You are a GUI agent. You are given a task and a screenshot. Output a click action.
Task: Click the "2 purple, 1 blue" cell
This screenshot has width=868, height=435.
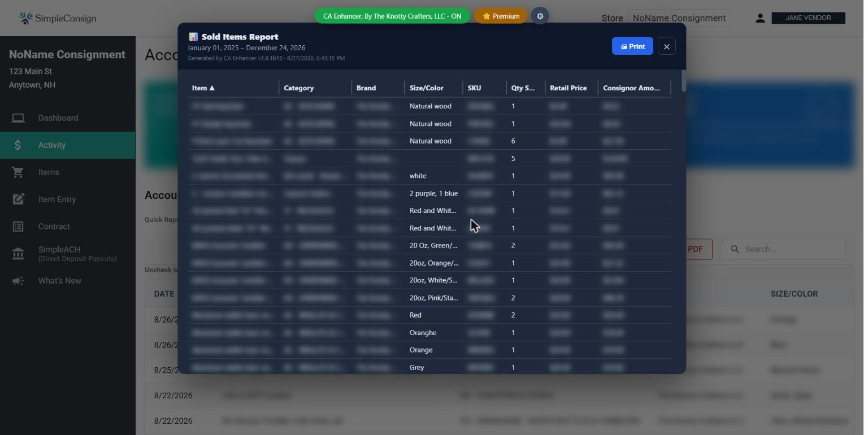point(433,193)
